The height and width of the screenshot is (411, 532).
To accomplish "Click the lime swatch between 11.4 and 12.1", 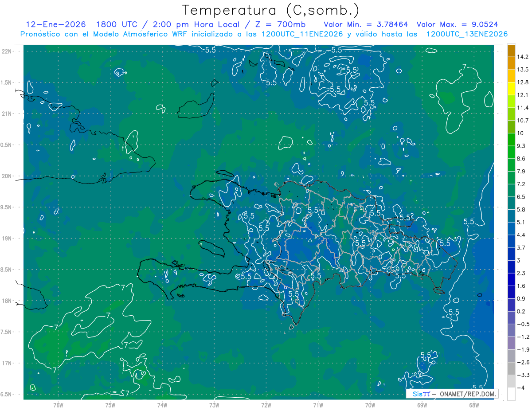I will click(511, 102).
